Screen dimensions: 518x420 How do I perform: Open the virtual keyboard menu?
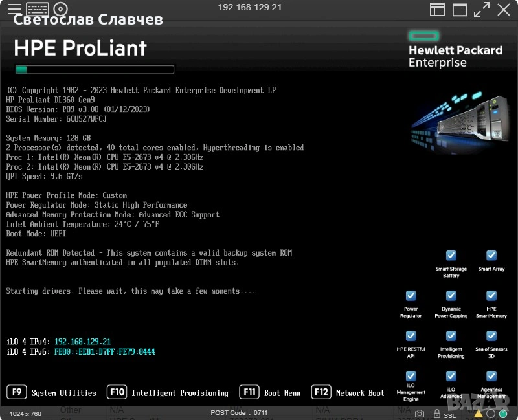pos(38,9)
